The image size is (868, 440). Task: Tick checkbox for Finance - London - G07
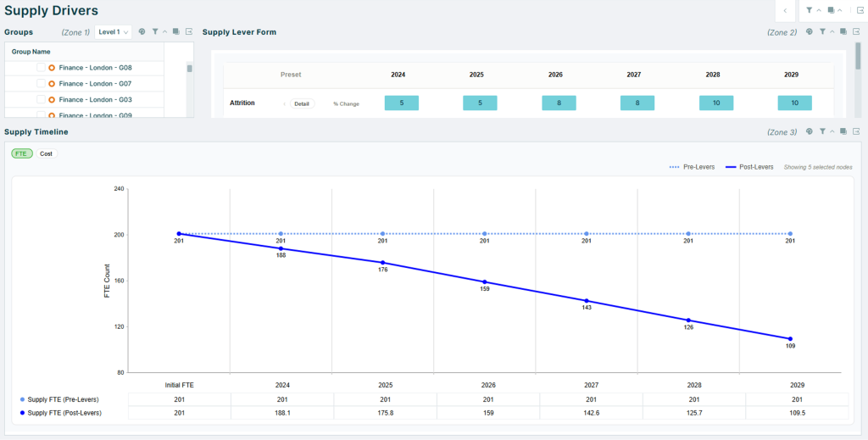[x=41, y=84]
